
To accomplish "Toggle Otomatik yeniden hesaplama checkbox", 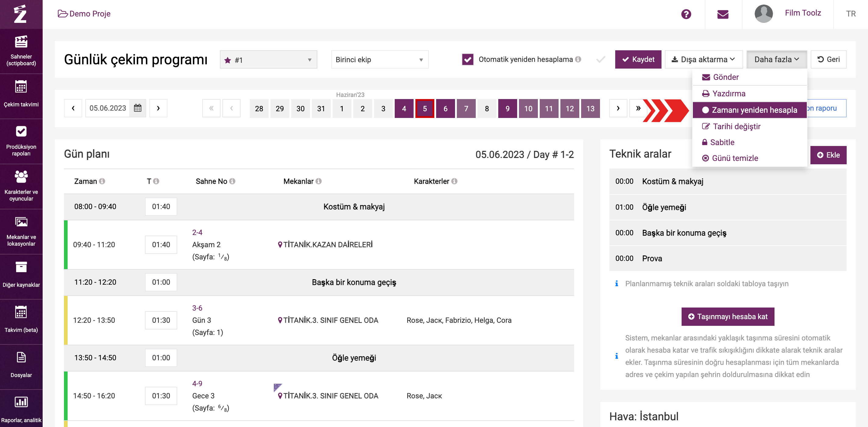I will click(x=468, y=59).
